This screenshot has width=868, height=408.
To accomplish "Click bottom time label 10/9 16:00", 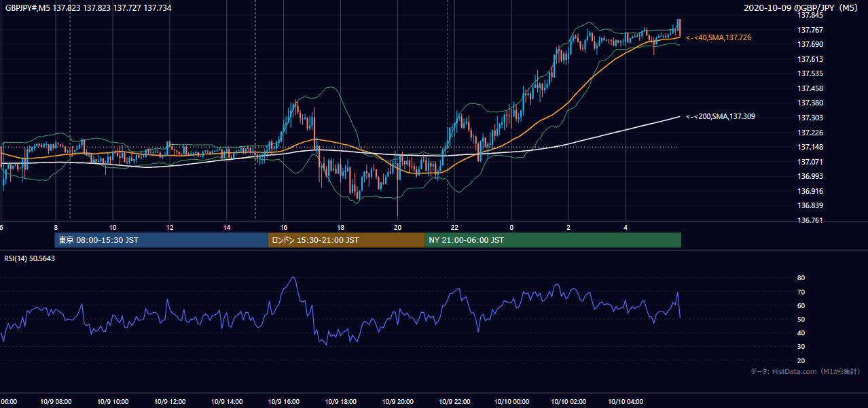I will point(283,402).
